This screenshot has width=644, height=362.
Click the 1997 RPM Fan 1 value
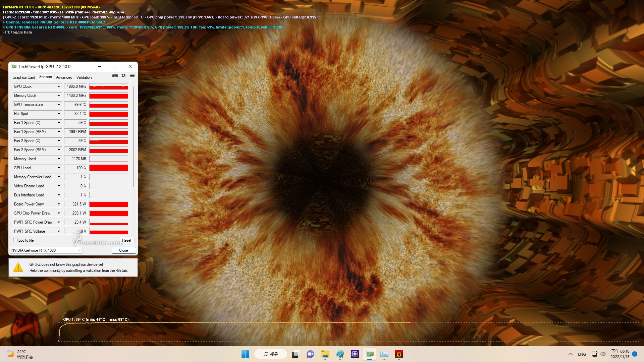click(x=76, y=132)
